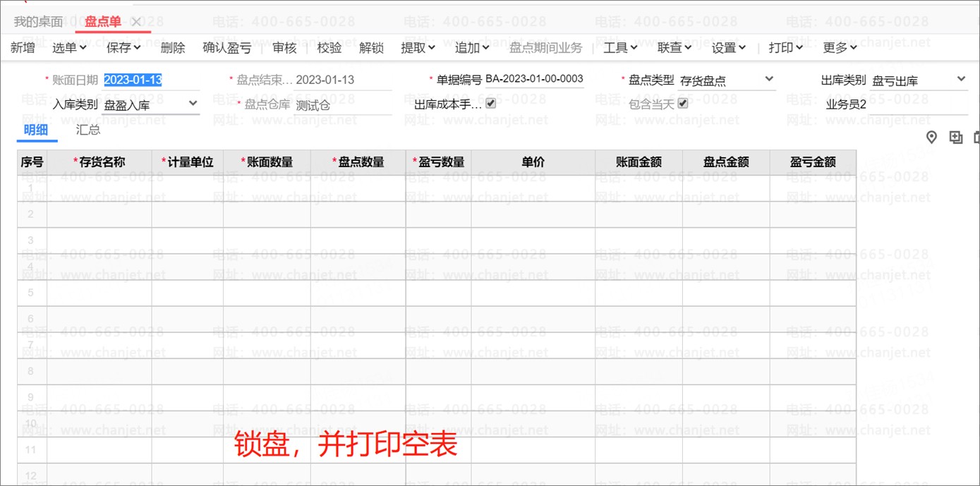Select row 8 in the table
980x486 pixels.
[31, 371]
